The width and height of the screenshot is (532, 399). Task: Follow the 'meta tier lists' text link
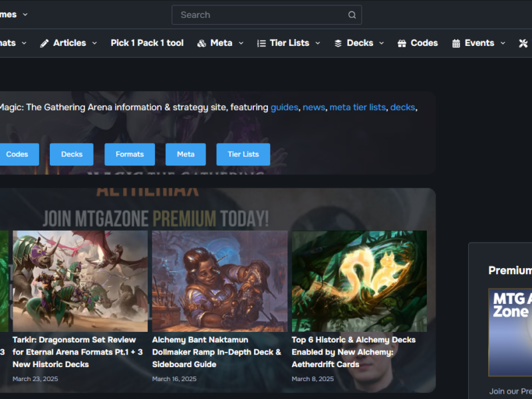(358, 108)
